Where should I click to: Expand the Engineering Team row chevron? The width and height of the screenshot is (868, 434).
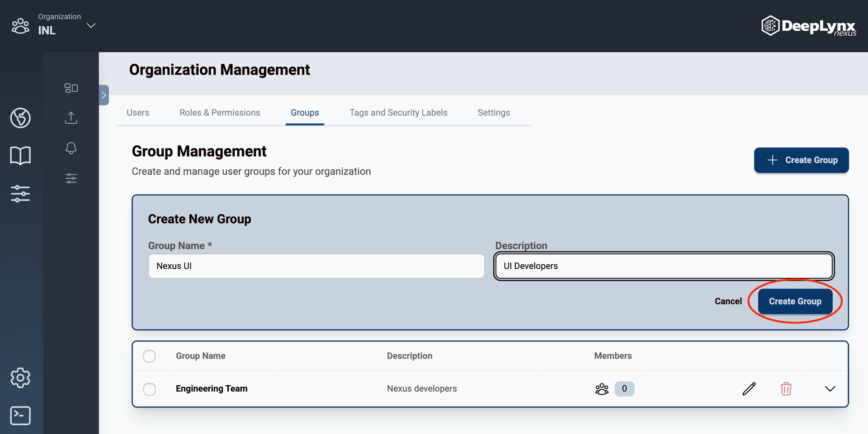830,388
